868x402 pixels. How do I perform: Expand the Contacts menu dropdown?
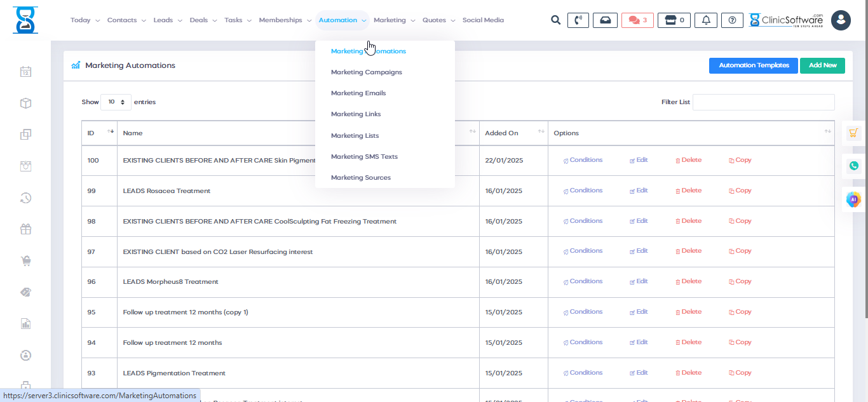pyautogui.click(x=126, y=20)
